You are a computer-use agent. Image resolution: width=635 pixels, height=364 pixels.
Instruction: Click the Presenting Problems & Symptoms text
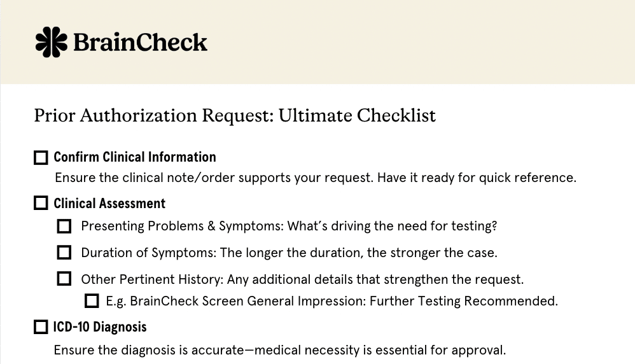[x=288, y=226]
